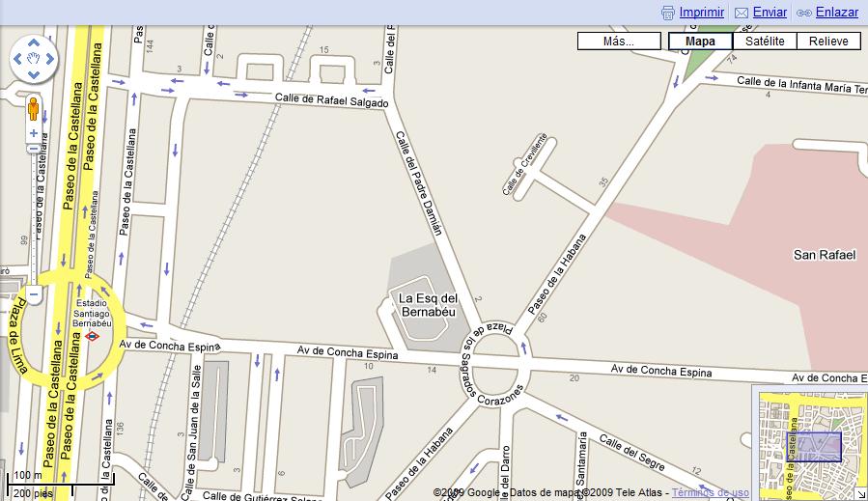Open the Imprimir link
This screenshot has height=501, width=868.
point(702,13)
